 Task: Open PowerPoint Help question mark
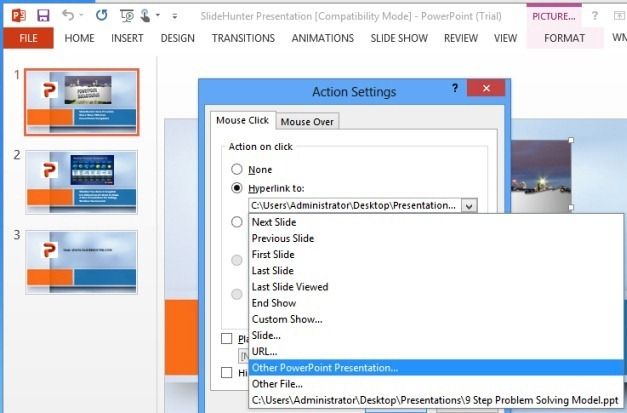595,16
